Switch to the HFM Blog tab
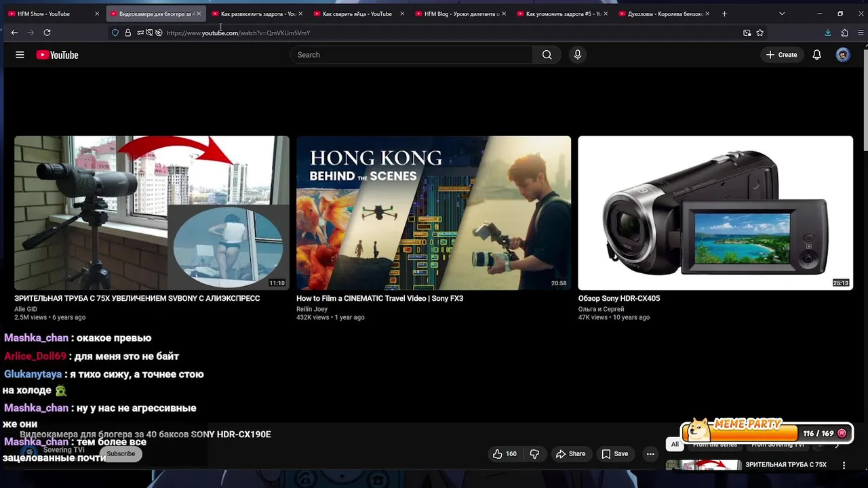Image resolution: width=868 pixels, height=488 pixels. click(461, 14)
